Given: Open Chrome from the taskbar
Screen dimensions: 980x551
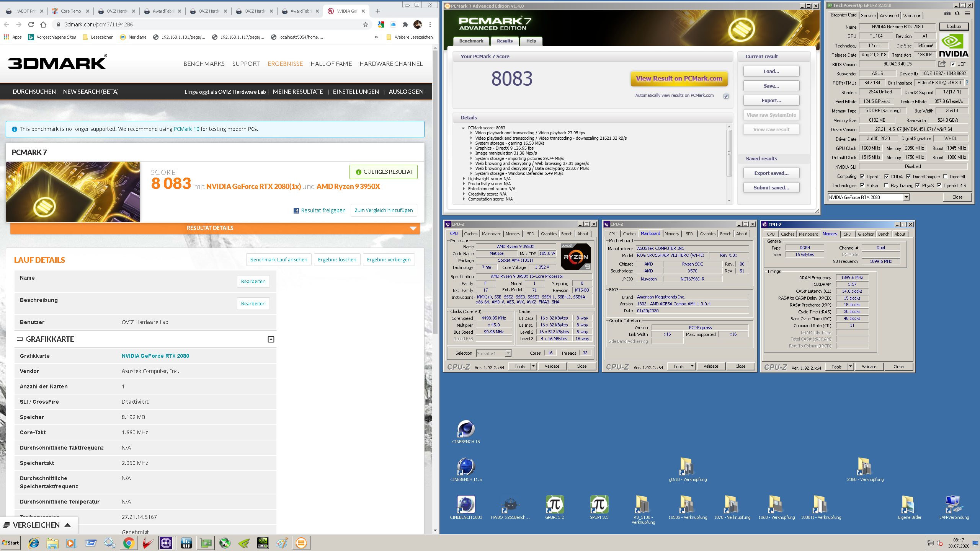Looking at the screenshot, I should click(129, 543).
